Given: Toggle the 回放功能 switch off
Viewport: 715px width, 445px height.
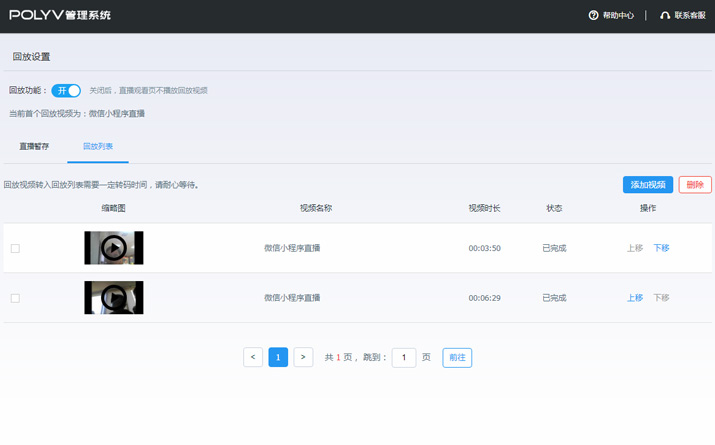Looking at the screenshot, I should click(66, 91).
